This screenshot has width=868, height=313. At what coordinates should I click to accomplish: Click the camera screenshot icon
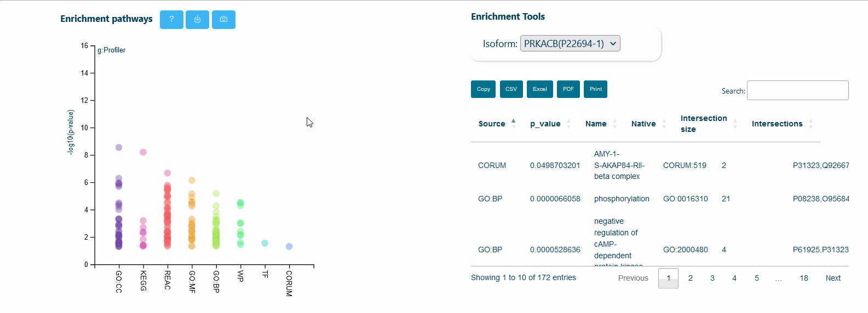pos(223,20)
